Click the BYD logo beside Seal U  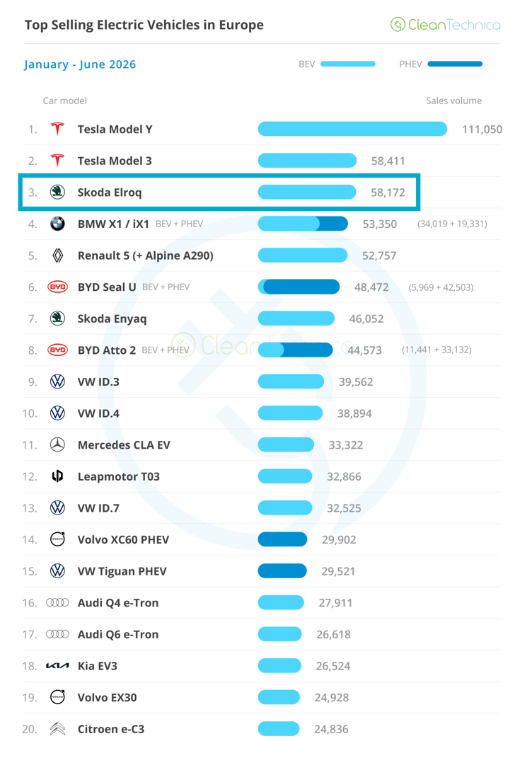tap(57, 287)
